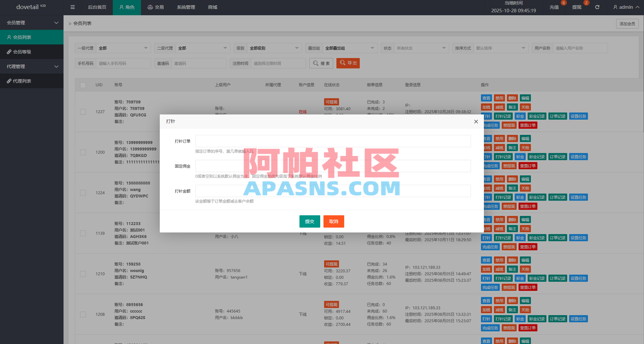The height and width of the screenshot is (344, 644).
Task: Click the search magnifier icon in the 搜索 button
Action: tap(316, 63)
